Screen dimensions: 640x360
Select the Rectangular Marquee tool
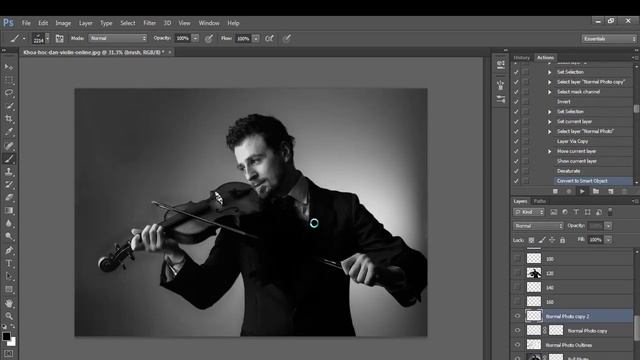click(x=9, y=80)
